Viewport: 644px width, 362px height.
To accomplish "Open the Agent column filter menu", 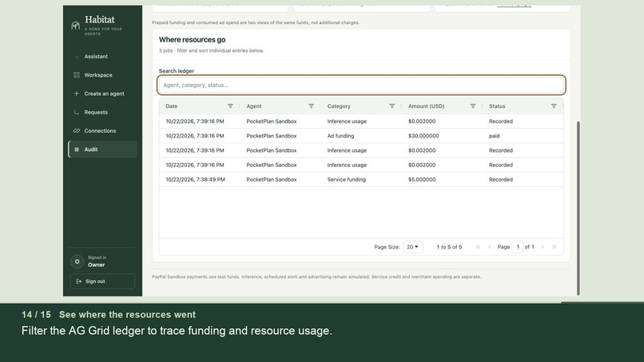I will 312,106.
